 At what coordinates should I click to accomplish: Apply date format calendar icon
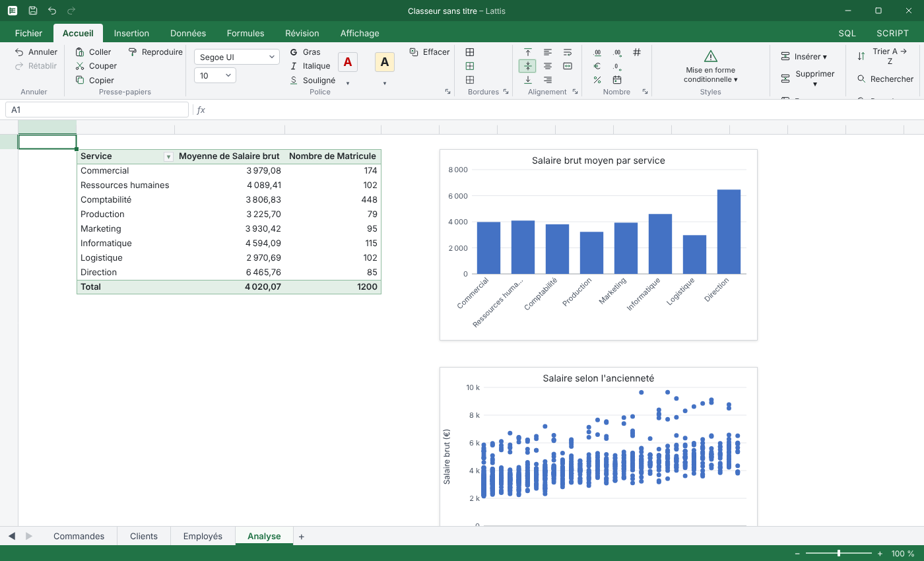[x=617, y=80]
